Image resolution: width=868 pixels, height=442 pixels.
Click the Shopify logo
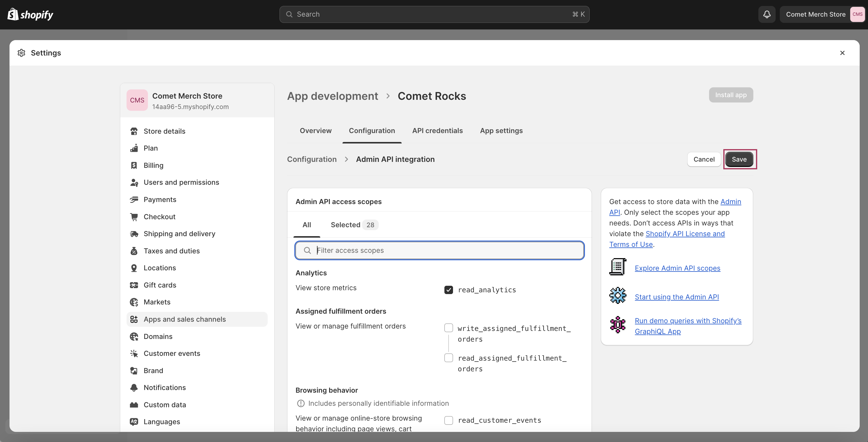coord(30,15)
